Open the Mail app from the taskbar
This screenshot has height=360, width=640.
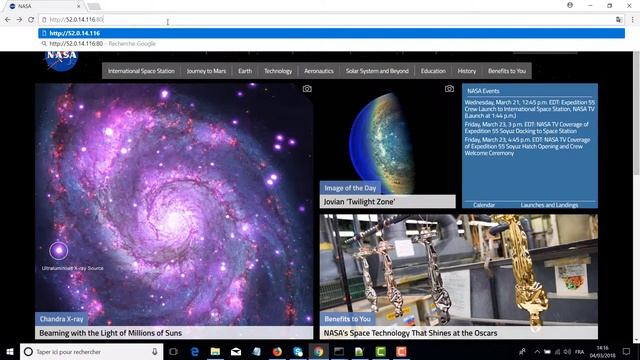pyautogui.click(x=236, y=351)
